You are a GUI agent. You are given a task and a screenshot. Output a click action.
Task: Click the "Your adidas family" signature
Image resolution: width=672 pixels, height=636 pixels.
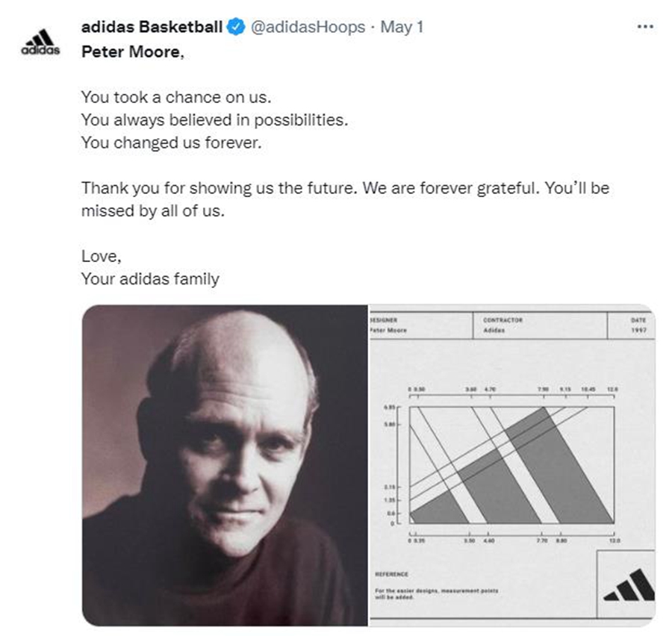[x=150, y=278]
